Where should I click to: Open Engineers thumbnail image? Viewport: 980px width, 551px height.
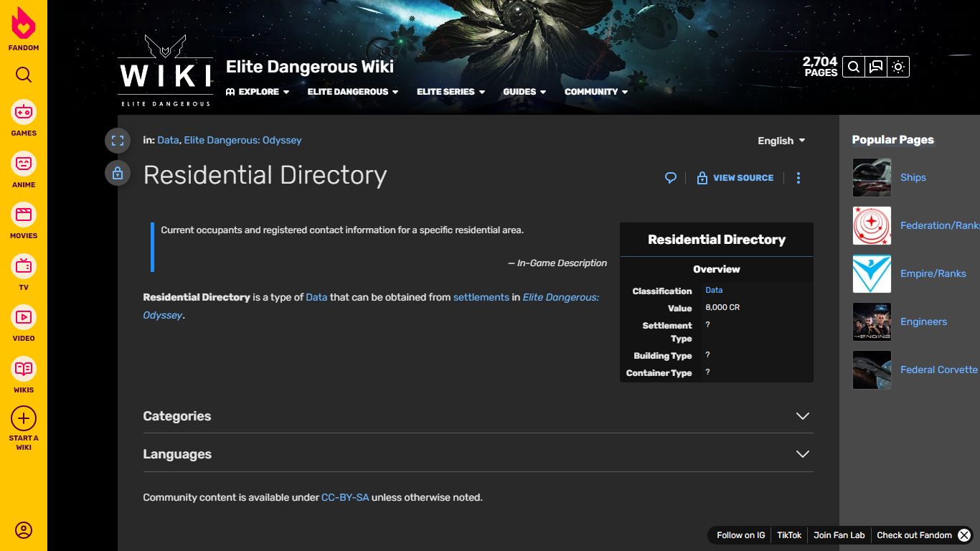tap(872, 321)
